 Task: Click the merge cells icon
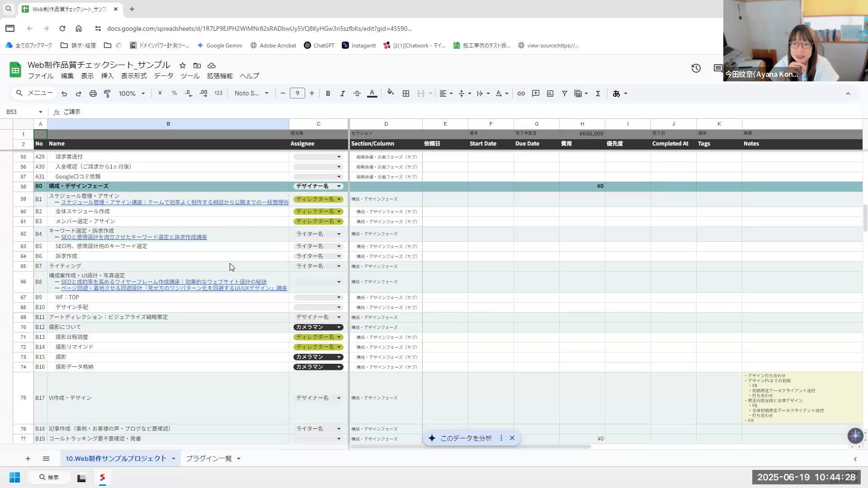pyautogui.click(x=420, y=94)
